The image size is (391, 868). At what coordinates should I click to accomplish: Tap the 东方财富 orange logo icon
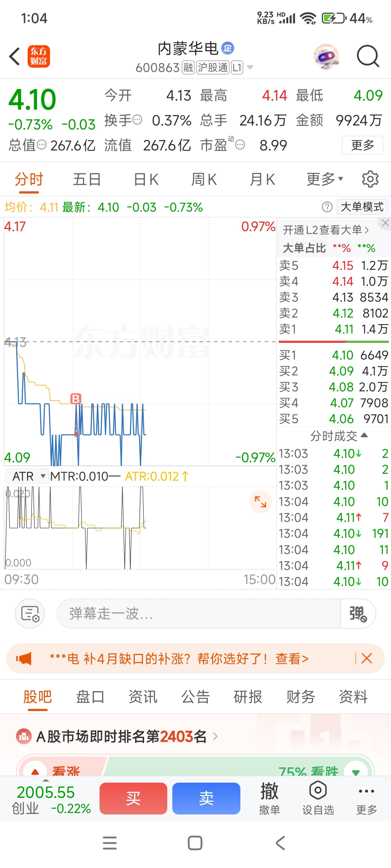pos(39,56)
